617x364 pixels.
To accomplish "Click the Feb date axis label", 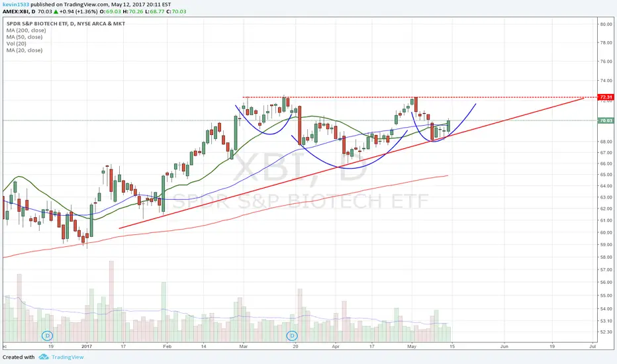I will click(x=167, y=347).
